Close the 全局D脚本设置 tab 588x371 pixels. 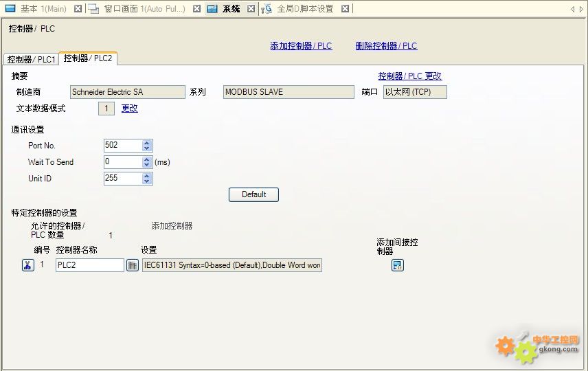pyautogui.click(x=346, y=9)
